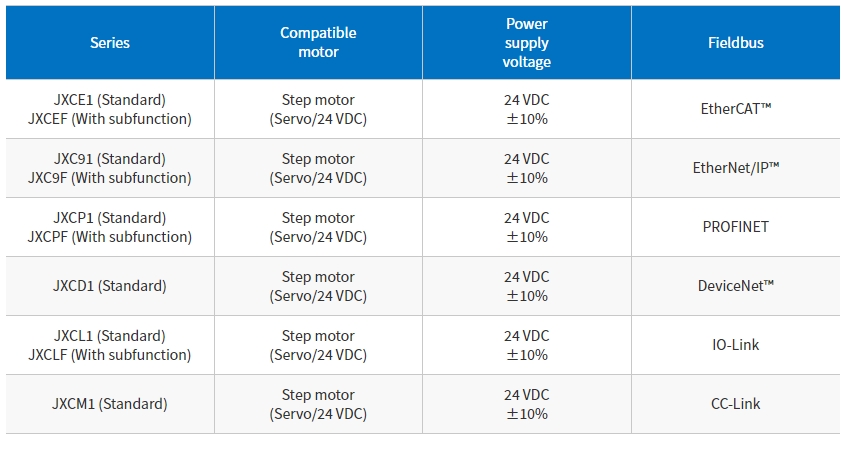Click the Step motor cell in the CC-Link row
The image size is (855, 453).
pyautogui.click(x=318, y=404)
